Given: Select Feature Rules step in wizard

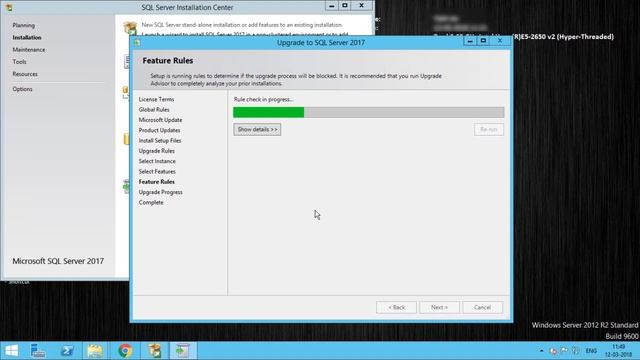Looking at the screenshot, I should click(x=156, y=182).
